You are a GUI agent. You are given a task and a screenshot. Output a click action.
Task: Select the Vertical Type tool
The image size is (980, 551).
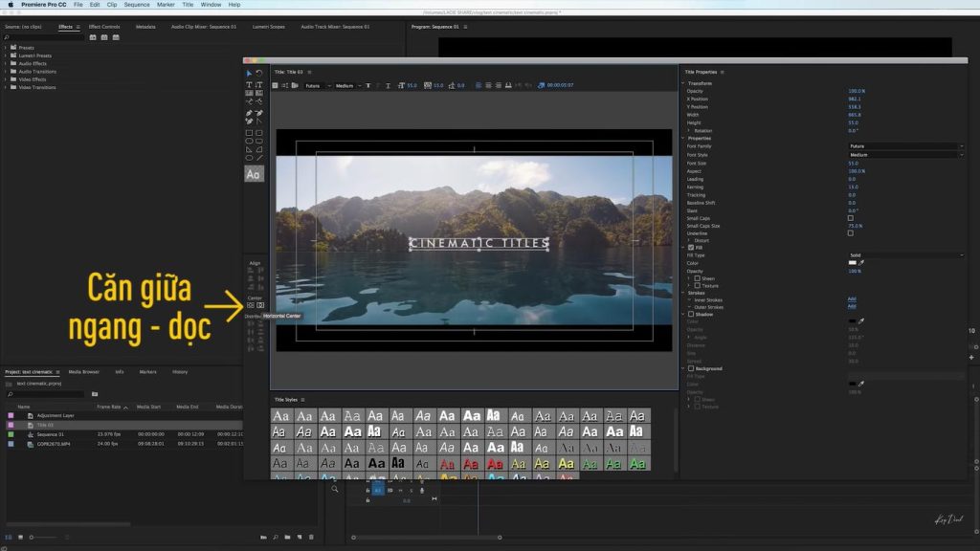pos(258,83)
